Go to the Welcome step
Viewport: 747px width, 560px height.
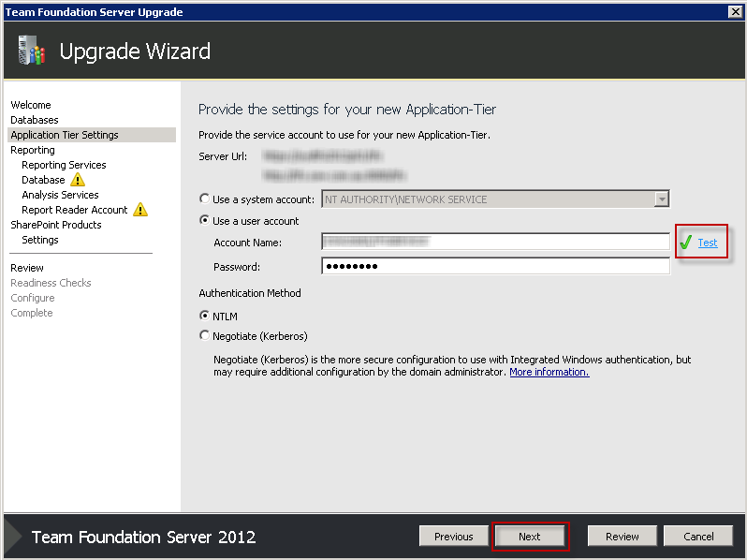(31, 105)
